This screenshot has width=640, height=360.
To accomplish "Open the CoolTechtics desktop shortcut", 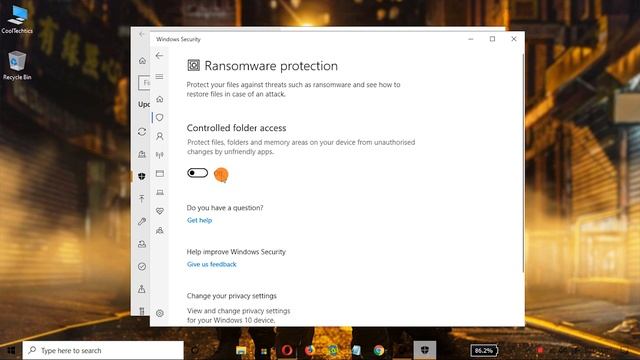I will pos(17,19).
